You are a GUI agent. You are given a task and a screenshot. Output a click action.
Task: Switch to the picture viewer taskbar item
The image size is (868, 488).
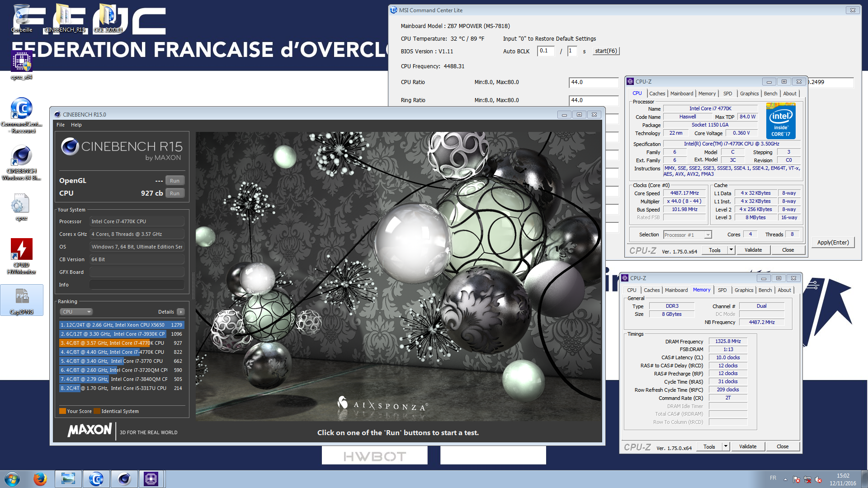point(68,479)
